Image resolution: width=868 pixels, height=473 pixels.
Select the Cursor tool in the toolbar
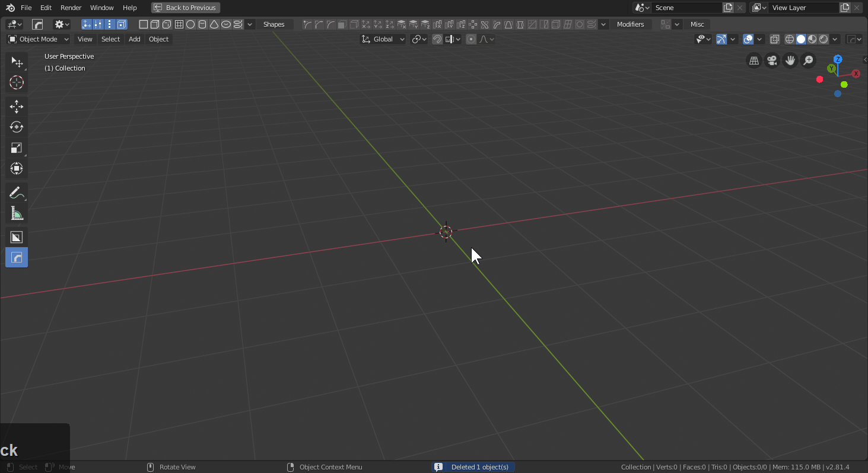pos(17,83)
